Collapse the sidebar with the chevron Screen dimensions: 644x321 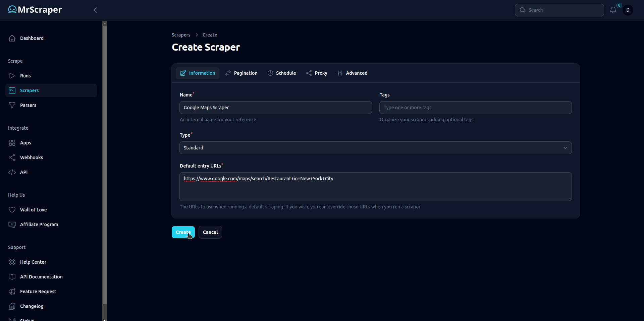[x=95, y=10]
